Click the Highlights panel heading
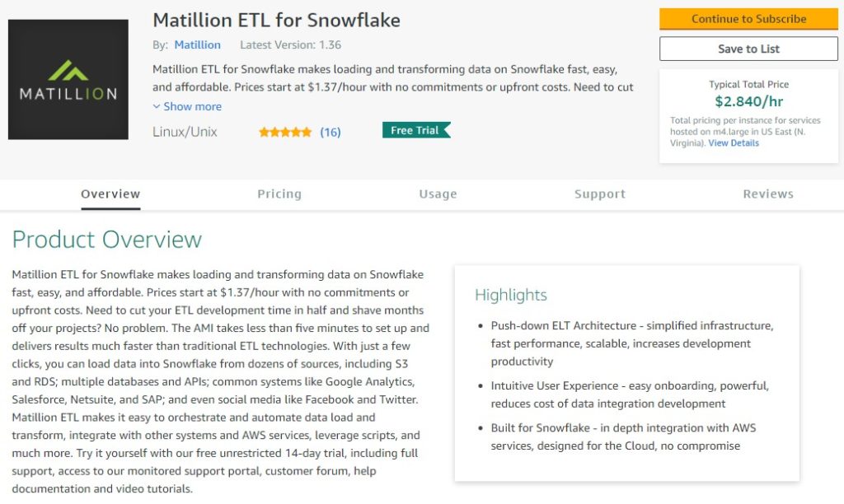This screenshot has width=844, height=504. [x=511, y=295]
